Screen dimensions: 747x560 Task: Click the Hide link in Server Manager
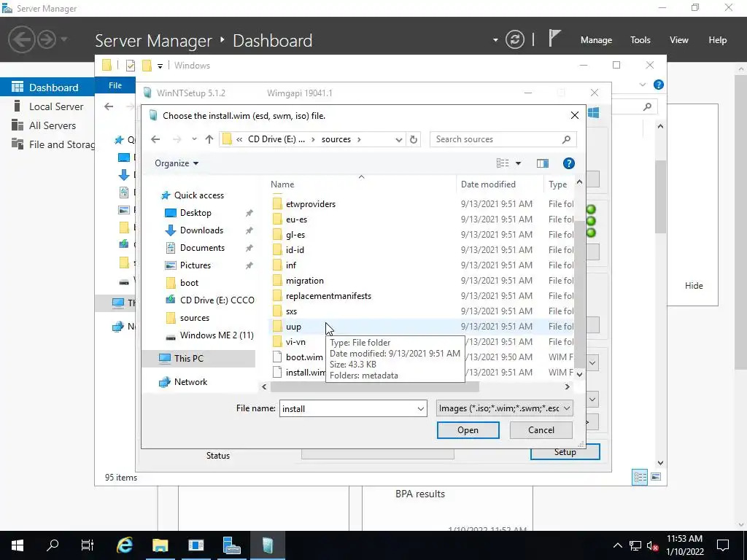point(694,286)
